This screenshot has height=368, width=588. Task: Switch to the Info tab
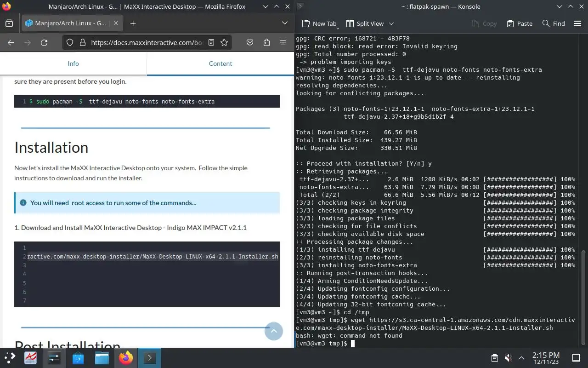pyautogui.click(x=73, y=63)
